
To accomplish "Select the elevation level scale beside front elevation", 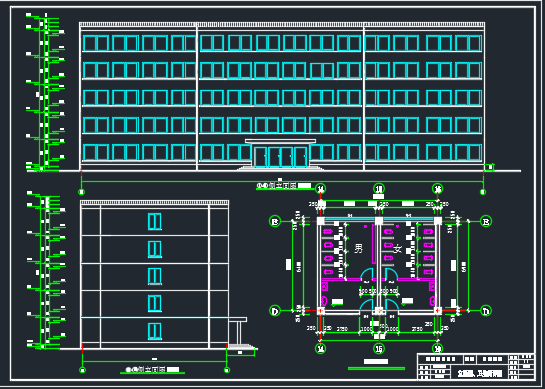I will click(45, 92).
